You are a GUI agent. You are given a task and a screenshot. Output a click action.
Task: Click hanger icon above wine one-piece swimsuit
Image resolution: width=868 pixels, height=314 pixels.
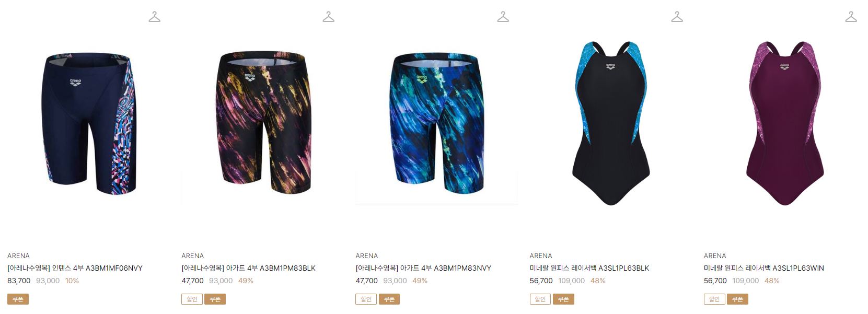(851, 17)
